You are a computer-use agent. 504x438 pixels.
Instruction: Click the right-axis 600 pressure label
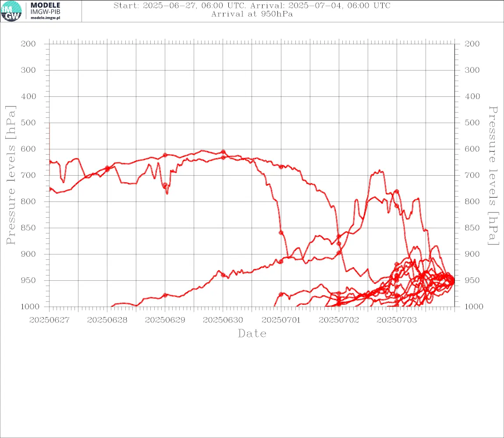pyautogui.click(x=472, y=149)
